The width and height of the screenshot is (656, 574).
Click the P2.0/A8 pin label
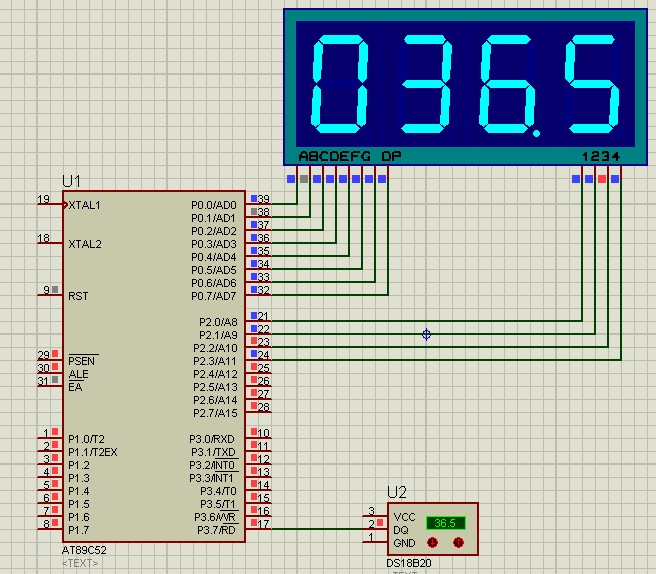pos(218,322)
